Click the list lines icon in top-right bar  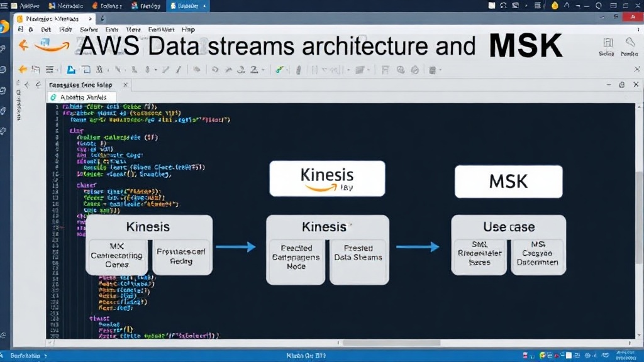click(538, 5)
